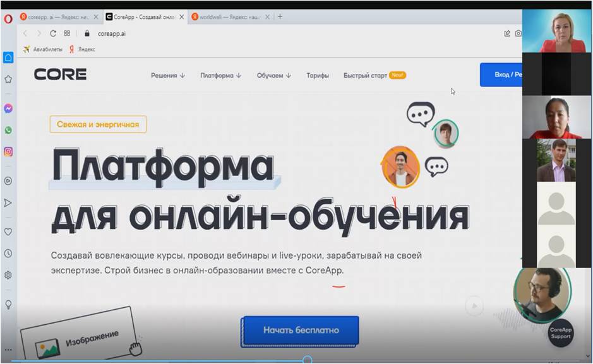This screenshot has height=364, width=593.
Task: Click the Свежая и энергичная badge
Action: pyautogui.click(x=98, y=124)
